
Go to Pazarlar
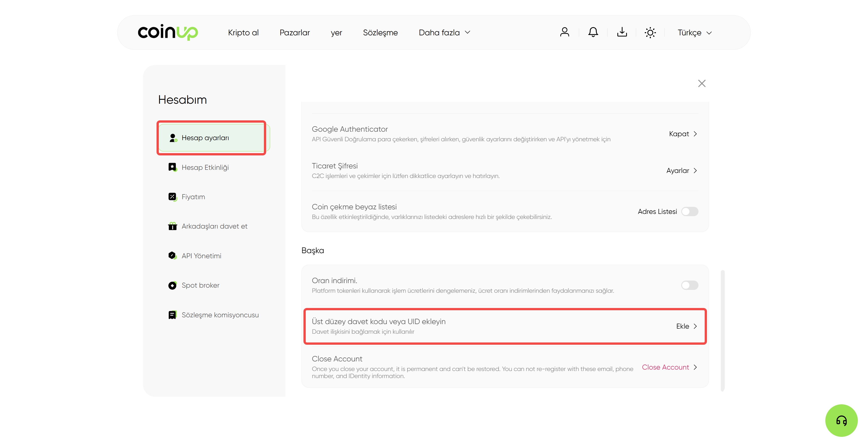pyautogui.click(x=294, y=32)
